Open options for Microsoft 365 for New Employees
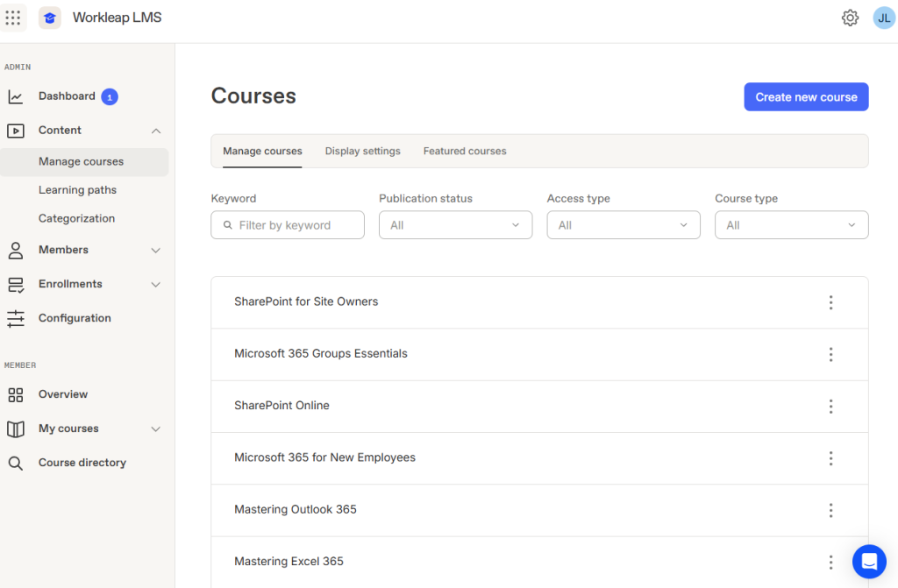 pyautogui.click(x=830, y=458)
